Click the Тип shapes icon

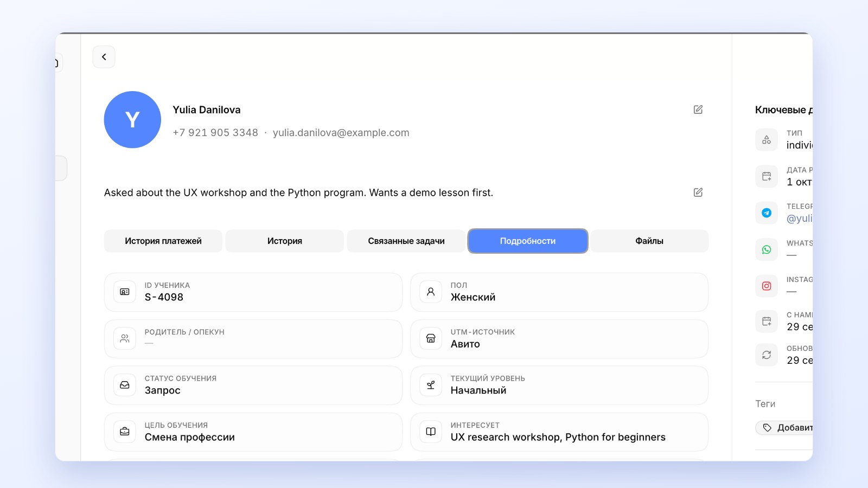pyautogui.click(x=767, y=140)
